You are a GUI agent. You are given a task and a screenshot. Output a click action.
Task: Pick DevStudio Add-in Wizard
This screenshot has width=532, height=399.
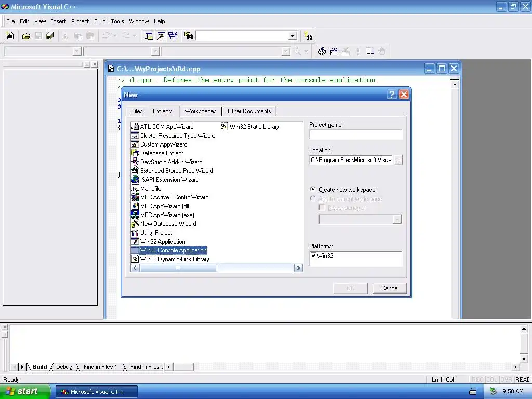[167, 162]
